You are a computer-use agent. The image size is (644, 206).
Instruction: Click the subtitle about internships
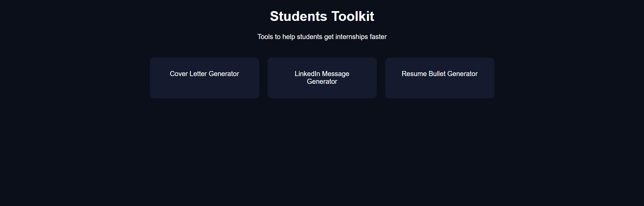pos(322,37)
